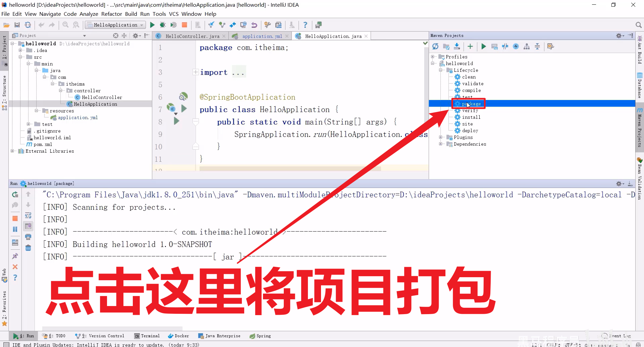This screenshot has width=644, height=347.
Task: Reimport all Maven projects icon
Action: [435, 46]
